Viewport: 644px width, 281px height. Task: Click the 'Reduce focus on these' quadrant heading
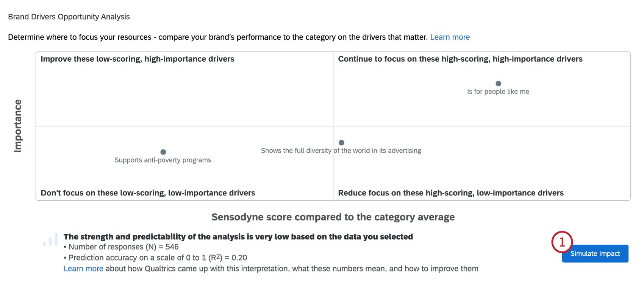coord(450,193)
